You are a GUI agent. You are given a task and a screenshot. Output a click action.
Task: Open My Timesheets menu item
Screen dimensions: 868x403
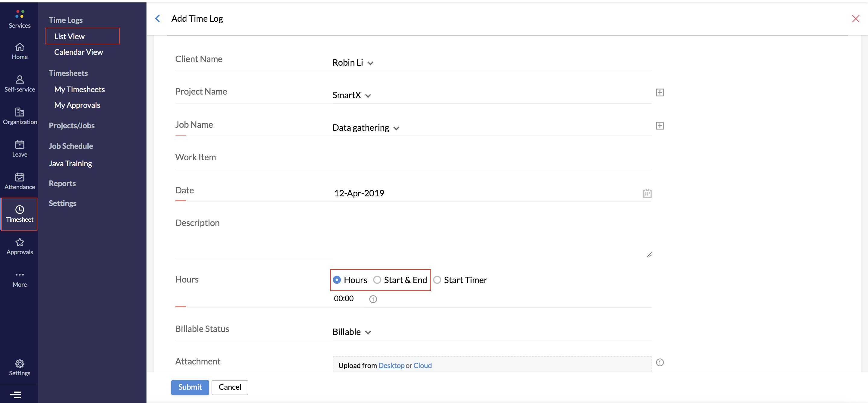pos(80,89)
